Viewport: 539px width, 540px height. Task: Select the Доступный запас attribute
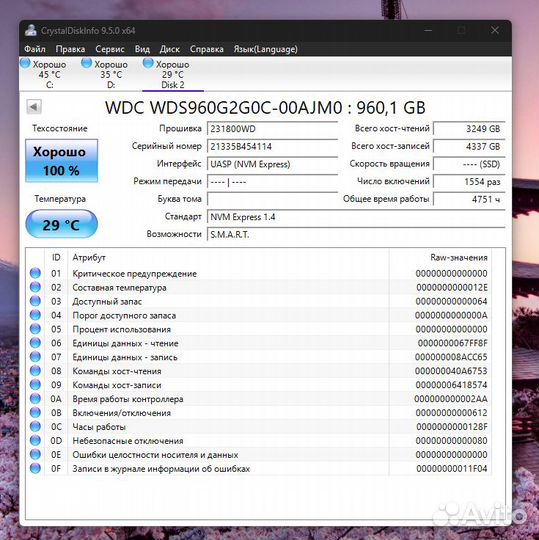coord(107,302)
